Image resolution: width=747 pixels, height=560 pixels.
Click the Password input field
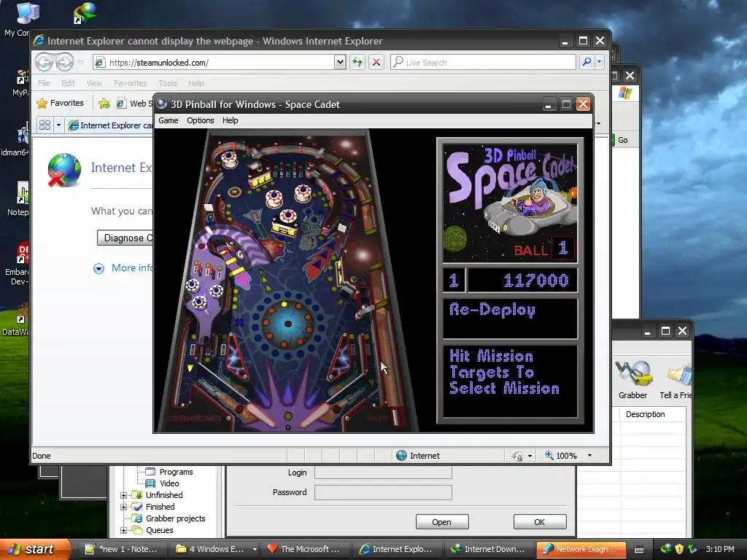[x=383, y=492]
